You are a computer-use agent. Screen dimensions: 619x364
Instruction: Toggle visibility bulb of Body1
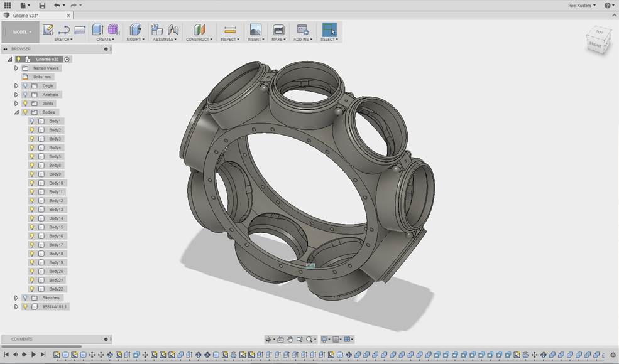click(x=32, y=121)
